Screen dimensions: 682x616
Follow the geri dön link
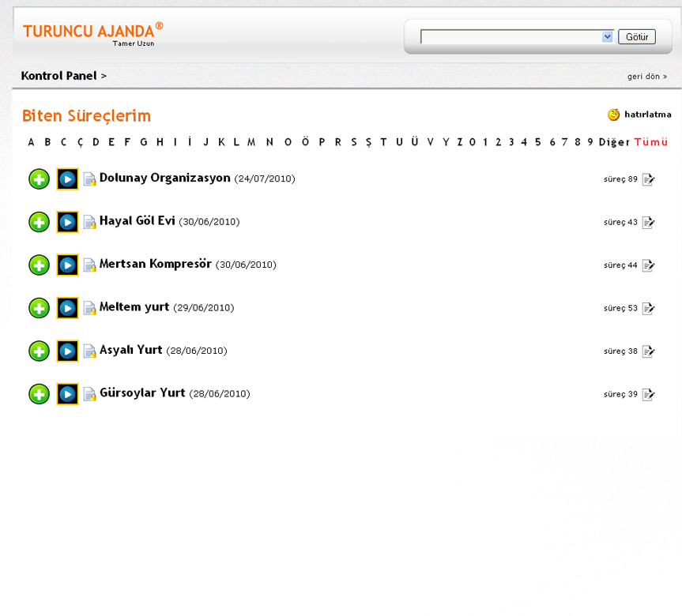point(646,77)
